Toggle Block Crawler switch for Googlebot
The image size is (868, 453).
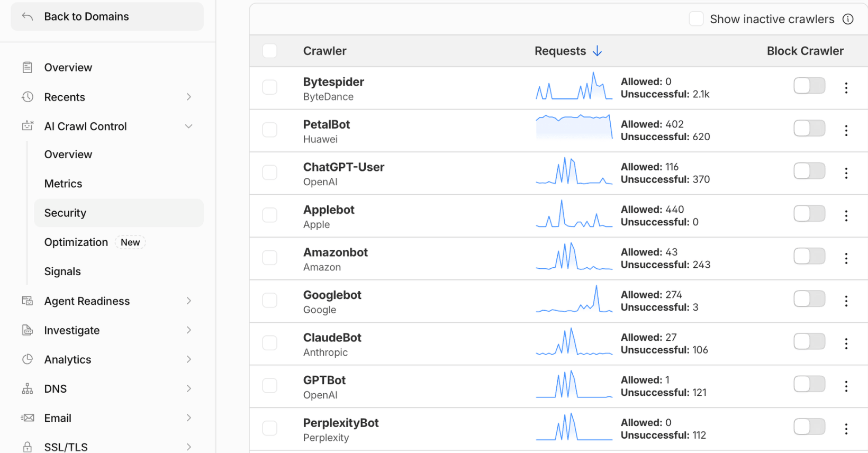pyautogui.click(x=809, y=299)
